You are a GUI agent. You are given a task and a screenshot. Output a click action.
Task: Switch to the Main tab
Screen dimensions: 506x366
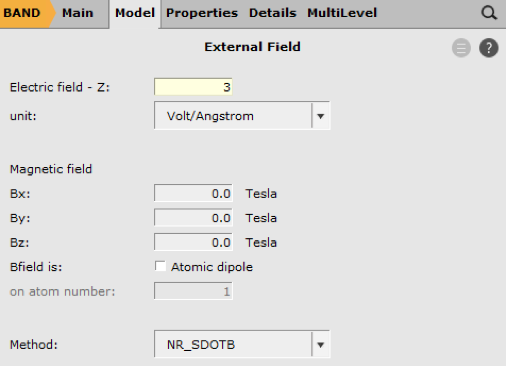coord(77,13)
